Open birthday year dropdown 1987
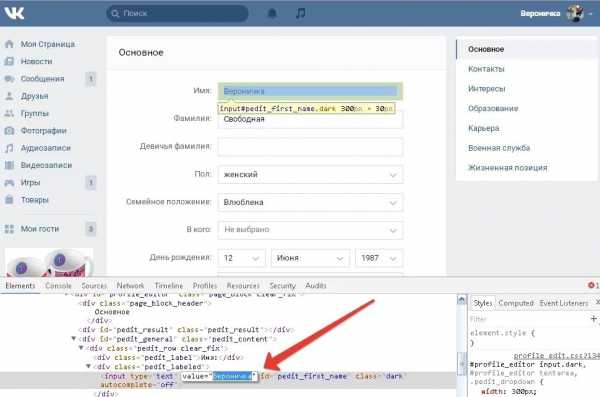The height and width of the screenshot is (397, 600). coord(379,258)
